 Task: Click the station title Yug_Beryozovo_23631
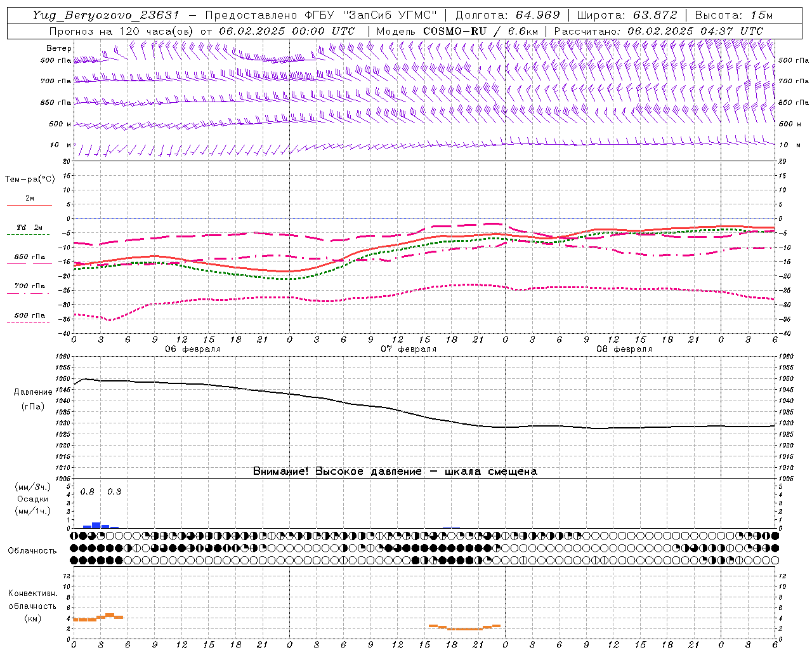pyautogui.click(x=106, y=15)
